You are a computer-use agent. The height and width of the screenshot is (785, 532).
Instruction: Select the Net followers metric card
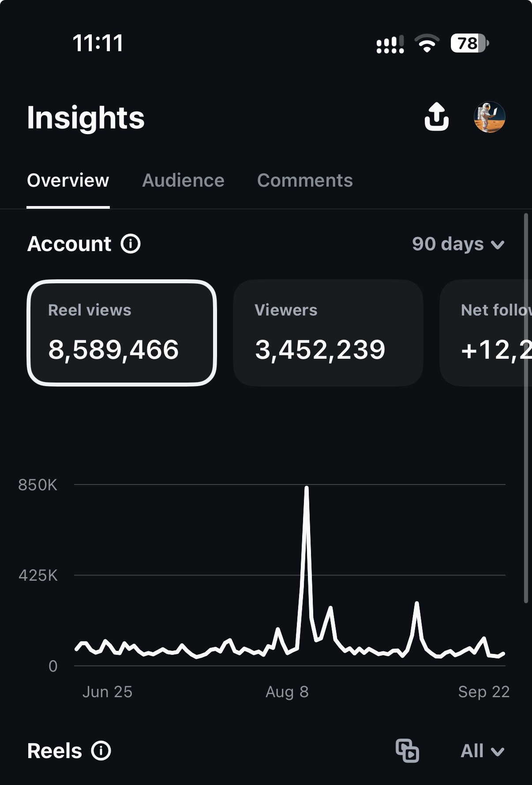486,333
